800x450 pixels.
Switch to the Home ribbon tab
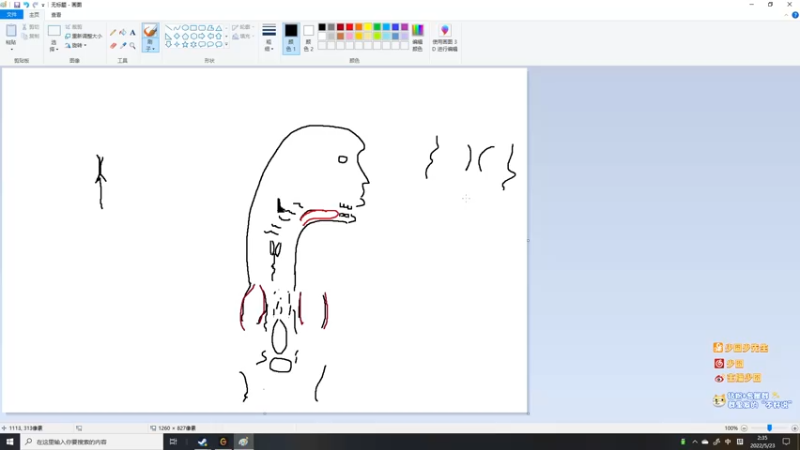[34, 15]
